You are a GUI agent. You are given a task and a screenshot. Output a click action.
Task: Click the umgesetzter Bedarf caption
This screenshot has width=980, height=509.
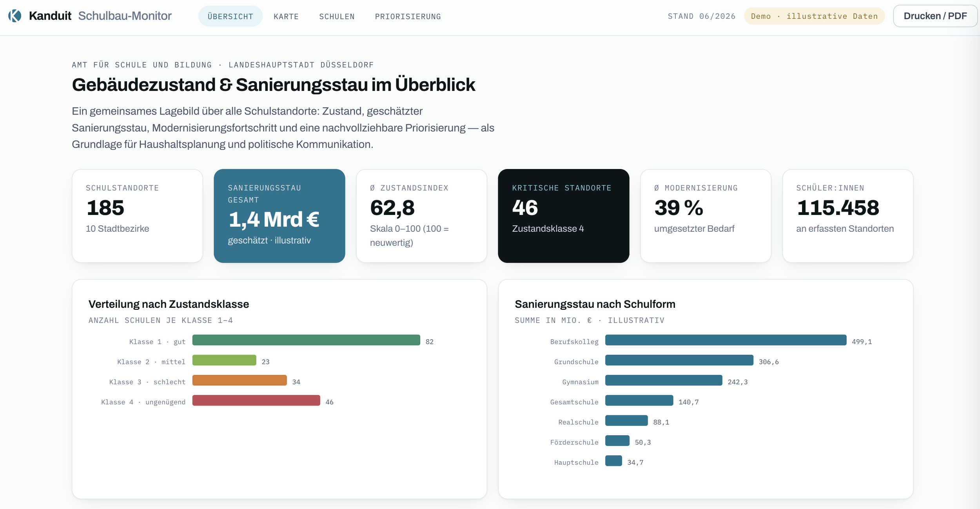[694, 229]
